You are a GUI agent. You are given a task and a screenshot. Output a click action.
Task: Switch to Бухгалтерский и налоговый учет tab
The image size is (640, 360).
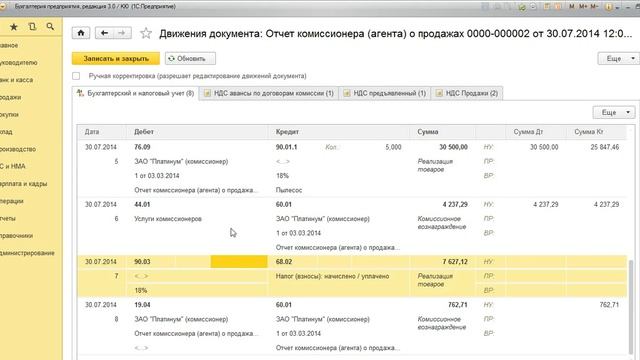click(136, 93)
